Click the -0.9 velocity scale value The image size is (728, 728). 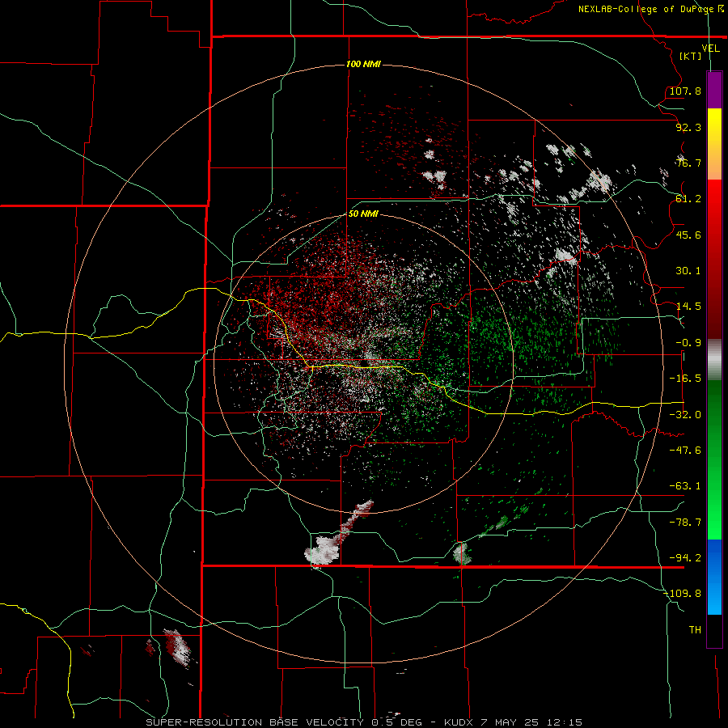click(x=688, y=343)
